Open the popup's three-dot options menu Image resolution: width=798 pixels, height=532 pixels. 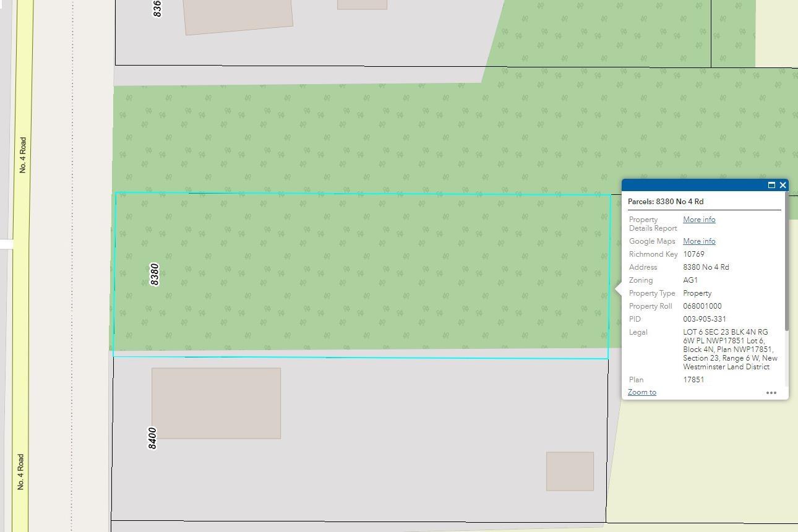[x=771, y=393]
